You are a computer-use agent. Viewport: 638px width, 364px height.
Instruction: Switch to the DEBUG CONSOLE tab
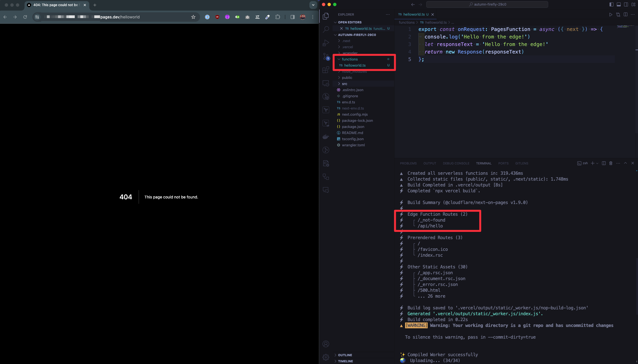pyautogui.click(x=456, y=163)
